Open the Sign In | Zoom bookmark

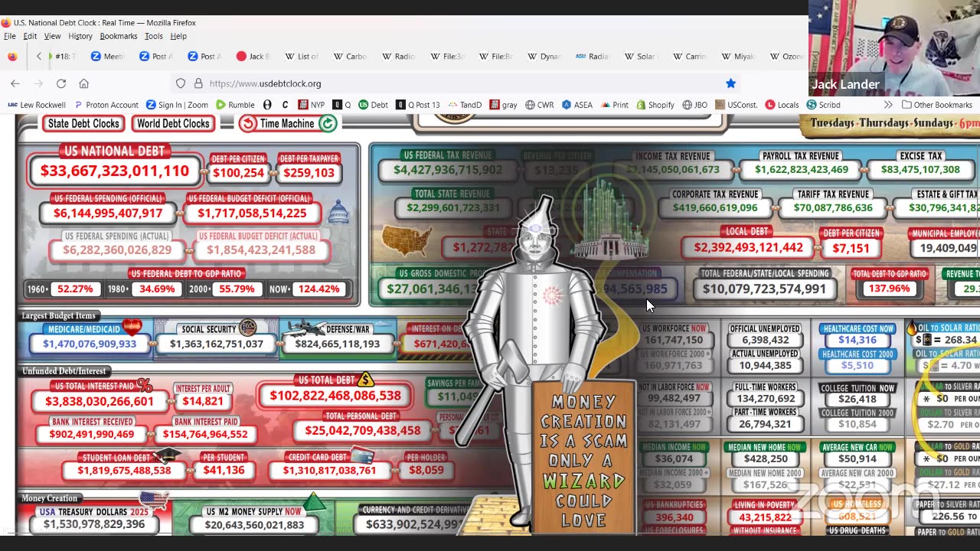pyautogui.click(x=177, y=105)
